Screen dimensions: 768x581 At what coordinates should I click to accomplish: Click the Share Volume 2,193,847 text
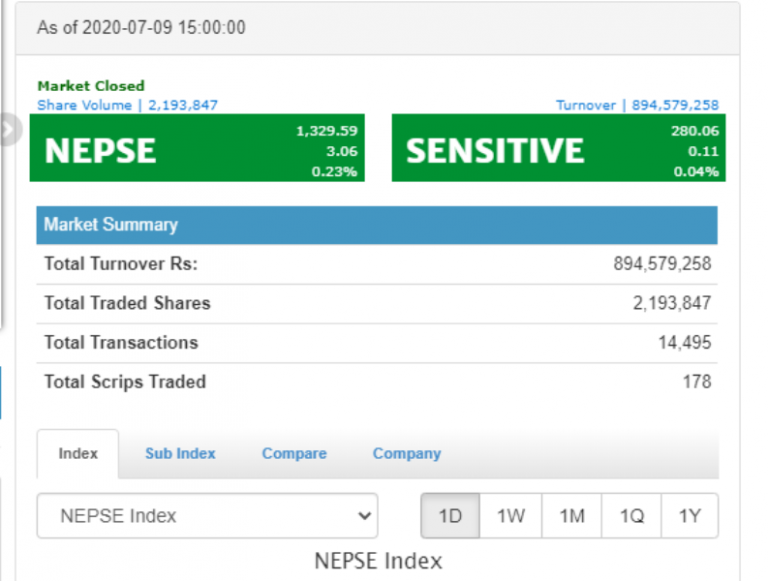pos(127,105)
